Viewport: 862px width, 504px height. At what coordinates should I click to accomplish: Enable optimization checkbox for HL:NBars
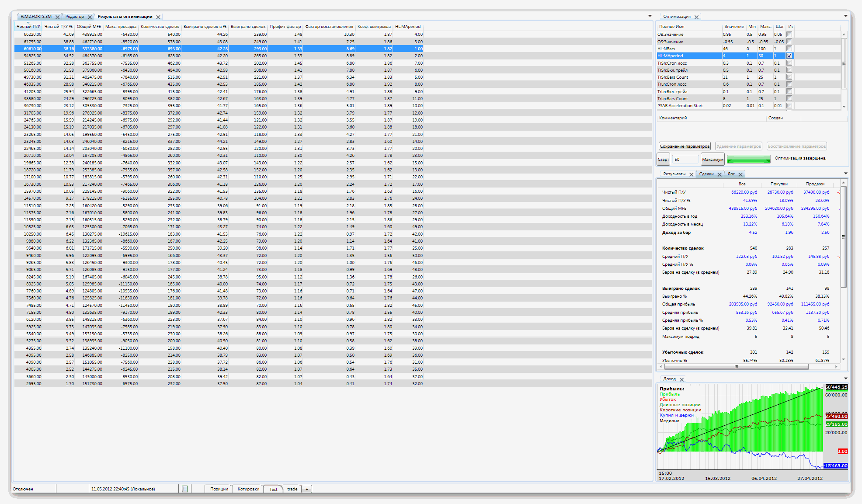[789, 49]
